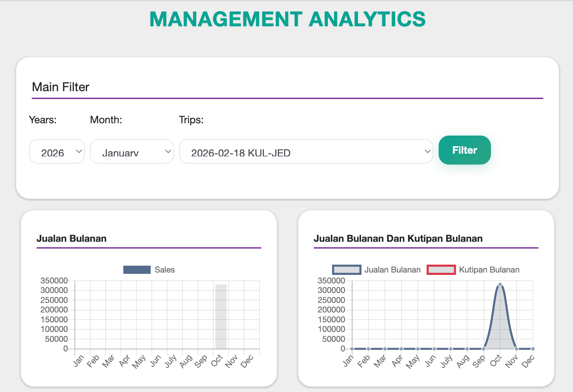Click the Years: field label
The height and width of the screenshot is (392, 573).
(42, 120)
